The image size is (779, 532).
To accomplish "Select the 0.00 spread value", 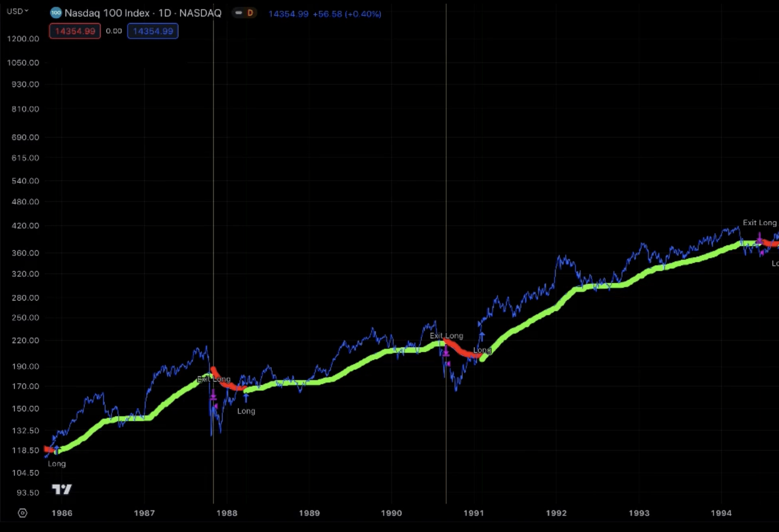I will (x=114, y=31).
